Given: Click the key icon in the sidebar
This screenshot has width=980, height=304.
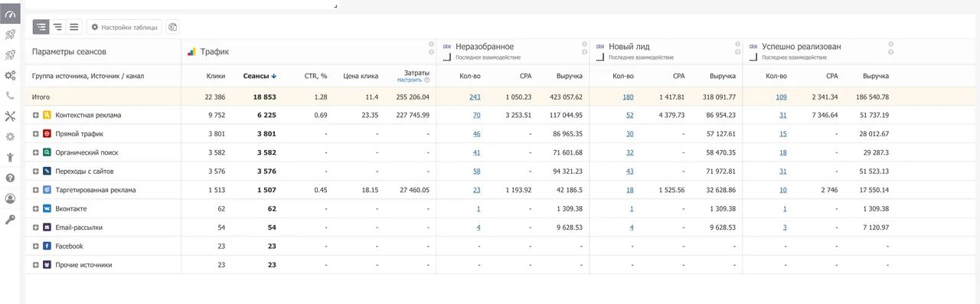Looking at the screenshot, I should pos(10,219).
